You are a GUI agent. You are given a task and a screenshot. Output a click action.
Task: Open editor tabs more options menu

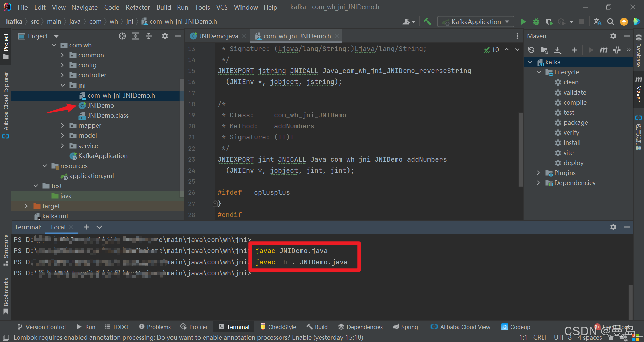point(517,36)
